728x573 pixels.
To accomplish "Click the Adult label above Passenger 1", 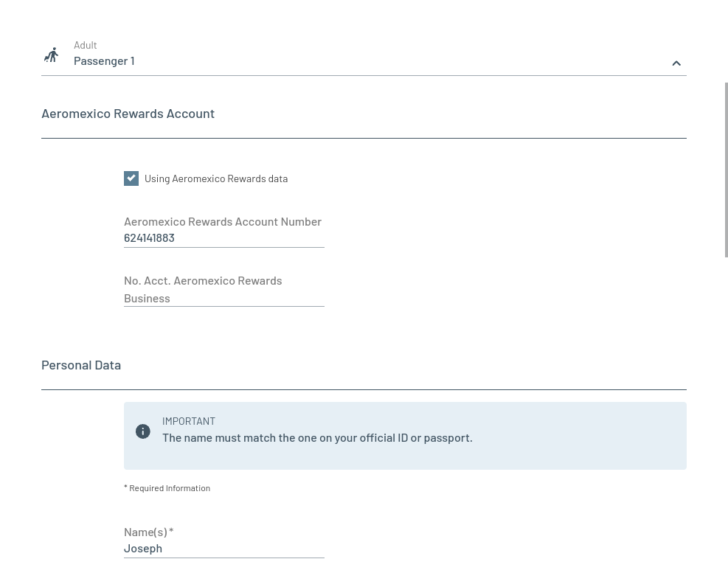I will coord(86,45).
